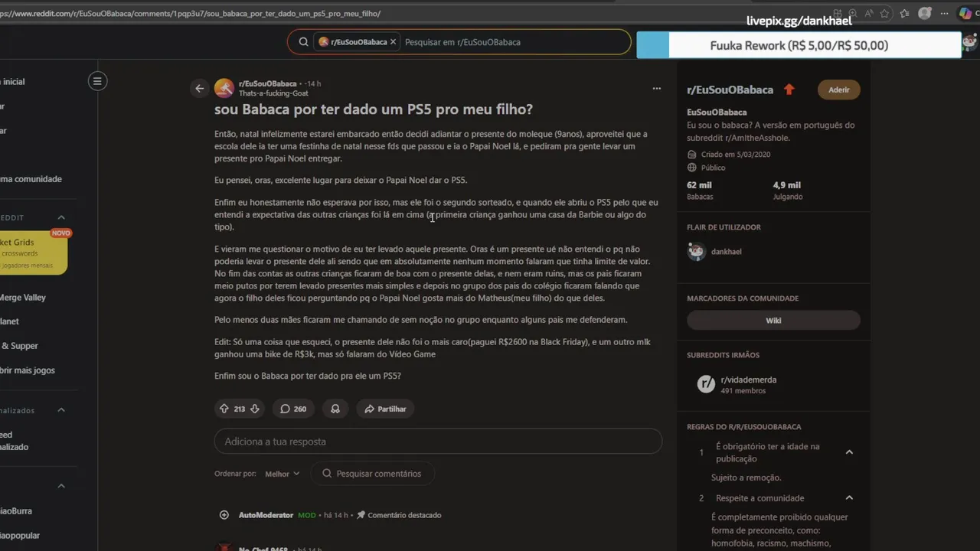
Task: Click the browser favorites star icon
Action: click(884, 14)
